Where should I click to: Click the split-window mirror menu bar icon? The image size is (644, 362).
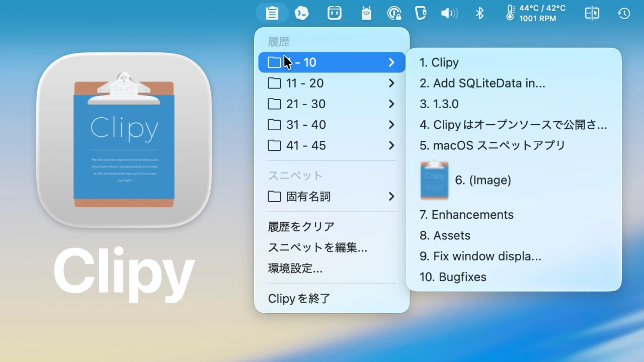(x=592, y=13)
